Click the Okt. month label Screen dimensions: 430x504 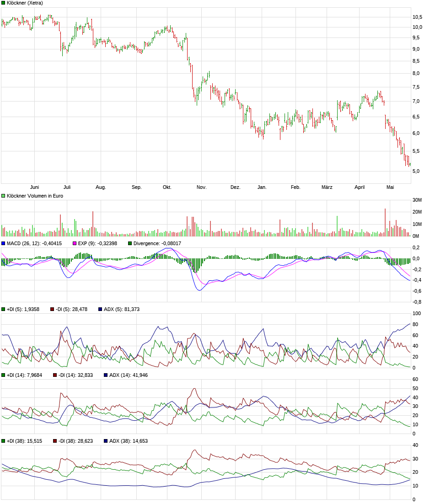click(x=167, y=187)
